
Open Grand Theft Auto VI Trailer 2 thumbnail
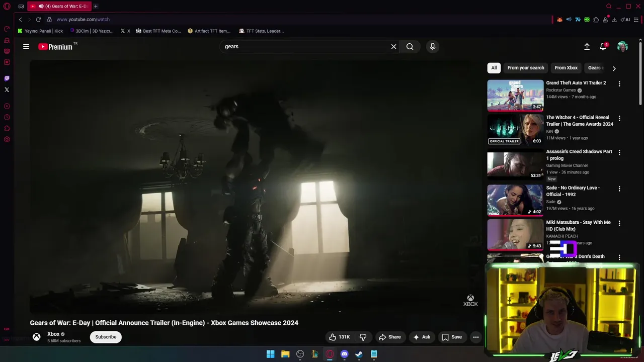click(515, 95)
